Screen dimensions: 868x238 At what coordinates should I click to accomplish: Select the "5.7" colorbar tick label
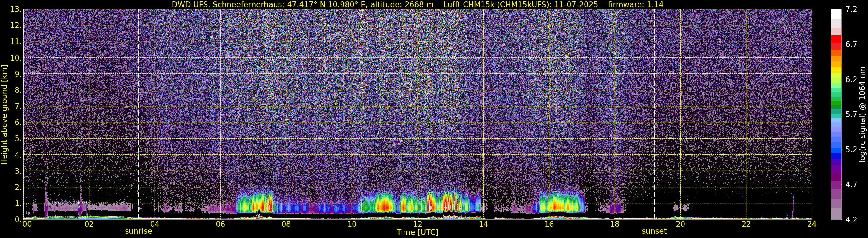point(851,115)
